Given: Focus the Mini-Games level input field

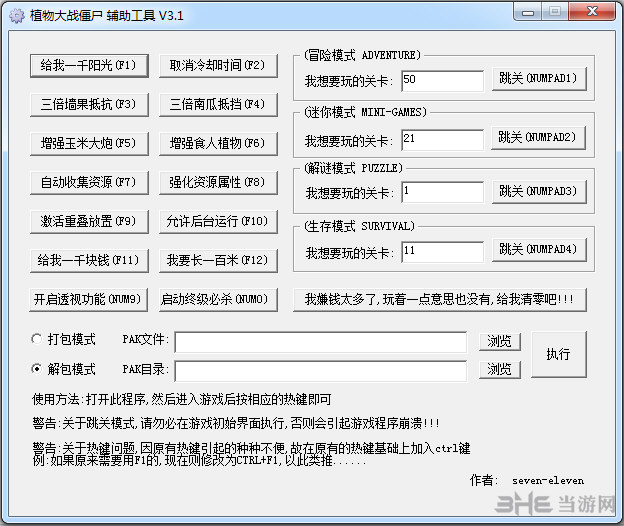Looking at the screenshot, I should (x=441, y=137).
